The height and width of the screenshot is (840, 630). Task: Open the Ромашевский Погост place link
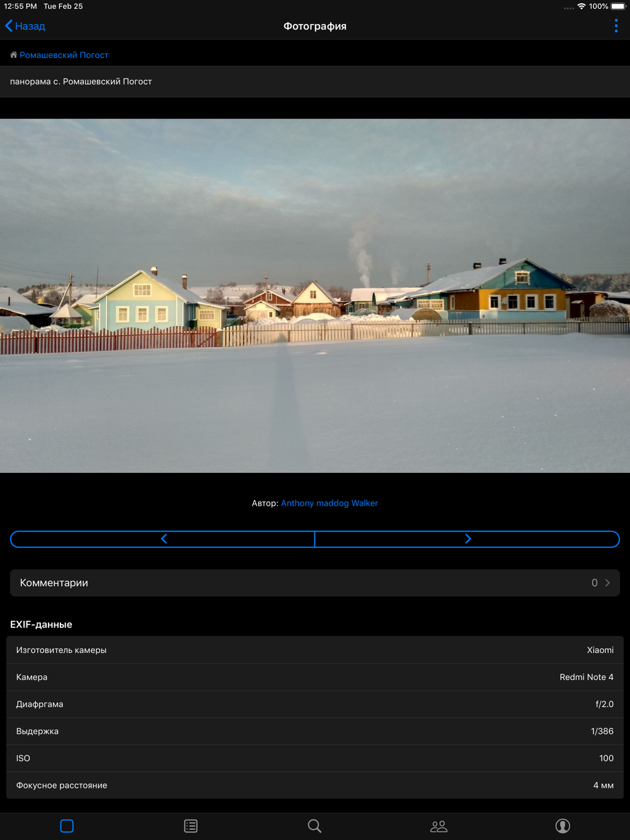64,55
